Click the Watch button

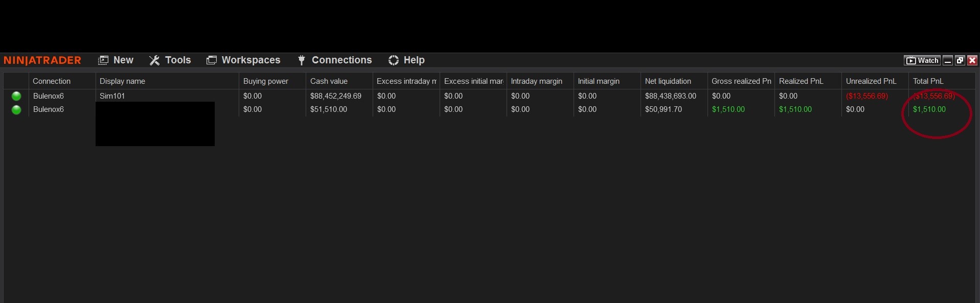(x=922, y=60)
